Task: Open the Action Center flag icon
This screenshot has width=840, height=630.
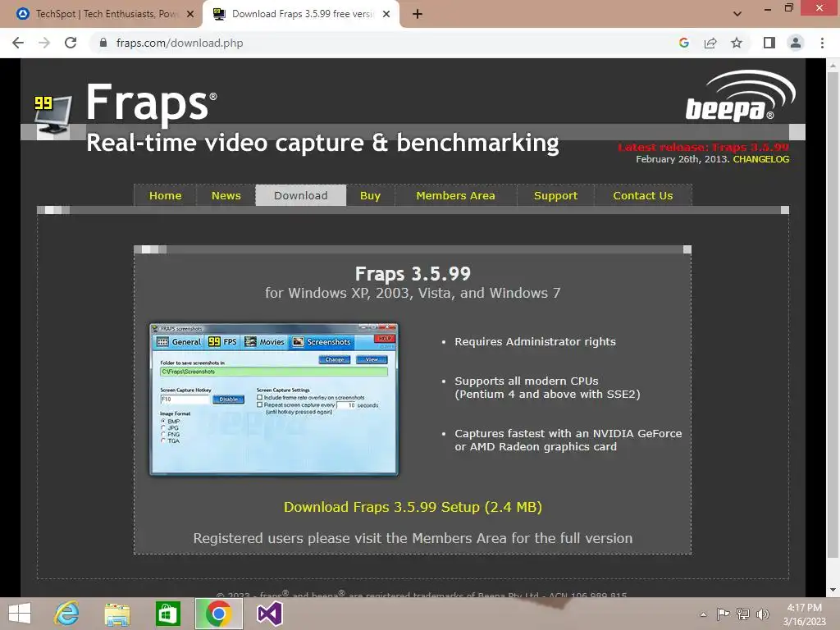Action: pos(723,614)
